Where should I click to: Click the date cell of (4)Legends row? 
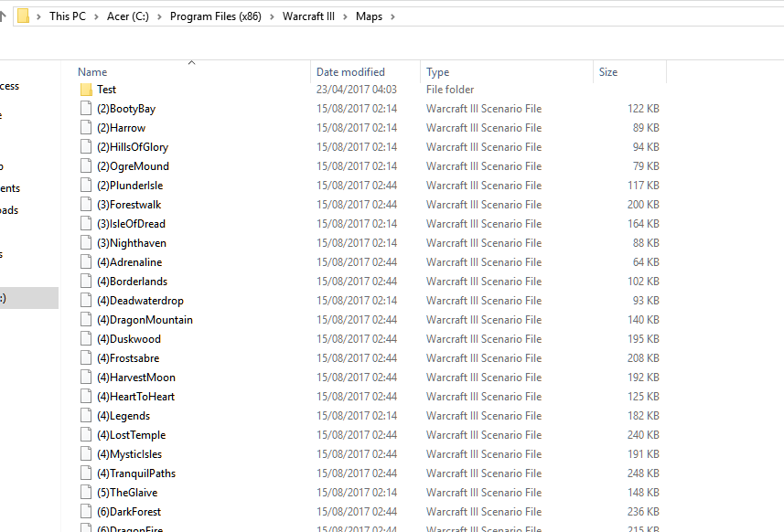357,416
